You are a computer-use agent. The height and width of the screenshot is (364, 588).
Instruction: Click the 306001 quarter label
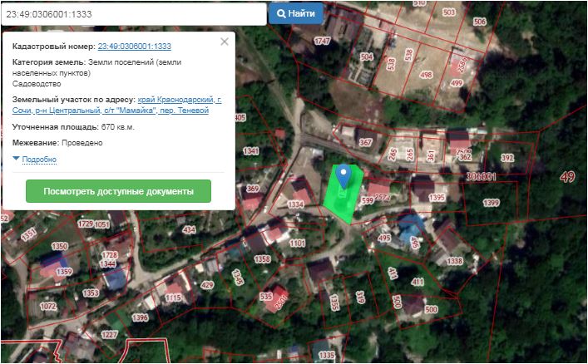pyautogui.click(x=481, y=176)
